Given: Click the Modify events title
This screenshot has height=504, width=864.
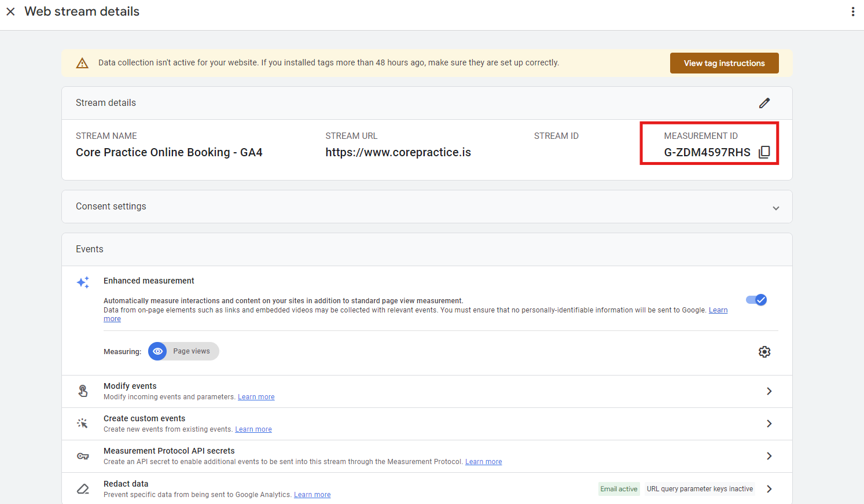Looking at the screenshot, I should click(x=130, y=386).
